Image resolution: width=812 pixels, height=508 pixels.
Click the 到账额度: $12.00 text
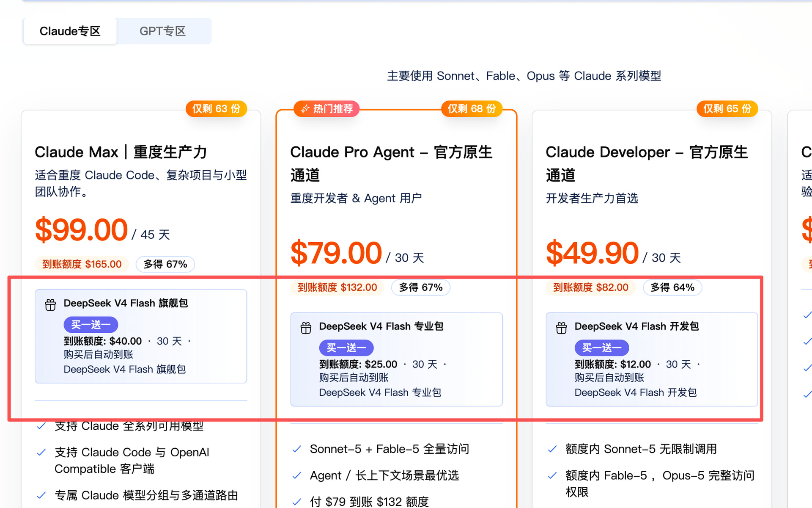click(x=613, y=364)
